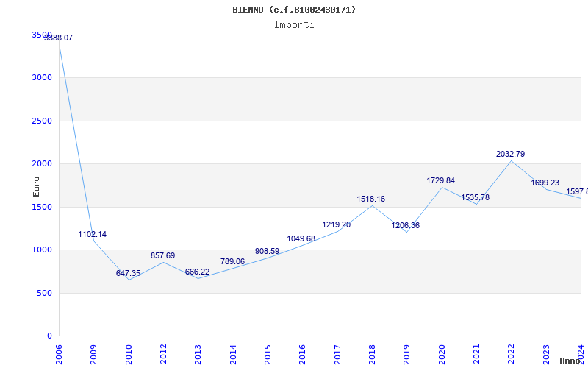The image size is (588, 368).
Task: Click the y-axis tick 500
Action: tap(44, 293)
